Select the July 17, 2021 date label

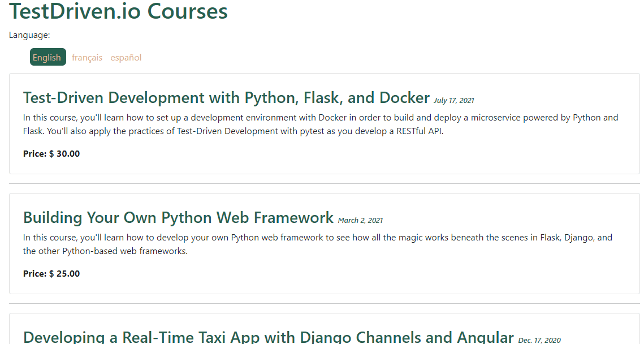(453, 100)
